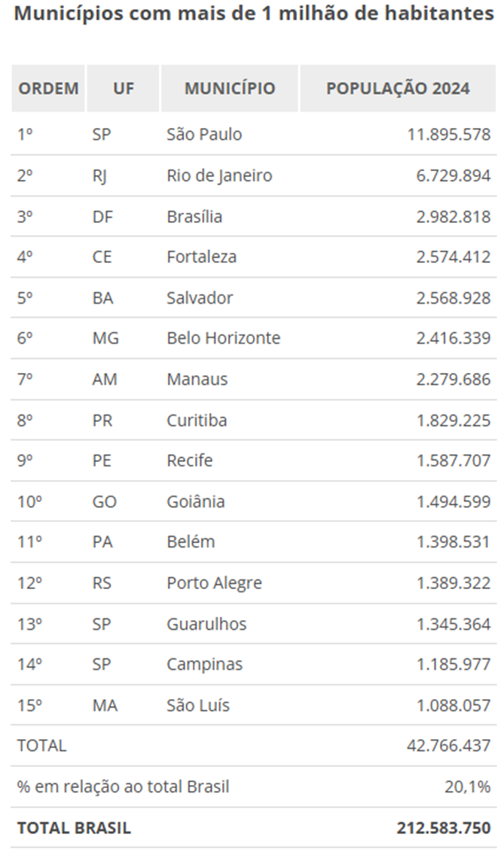Screen dimensions: 504x849
Task: Click Fortaleza's population value 2.574.412
Action: (454, 257)
